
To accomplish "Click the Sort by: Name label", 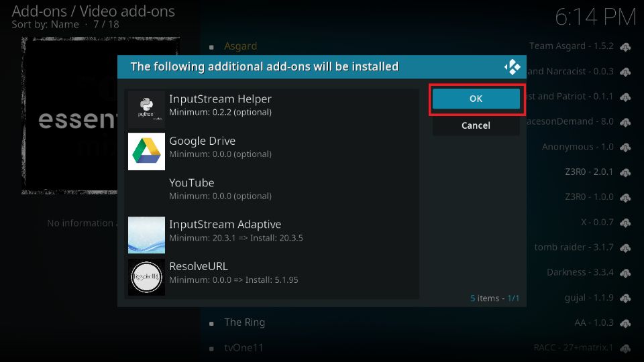I will (x=45, y=25).
